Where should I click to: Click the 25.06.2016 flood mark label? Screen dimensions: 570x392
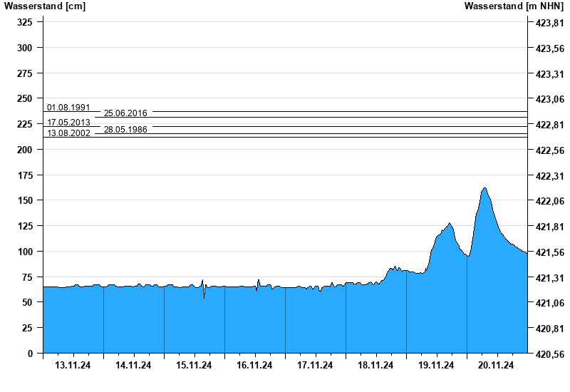click(125, 113)
